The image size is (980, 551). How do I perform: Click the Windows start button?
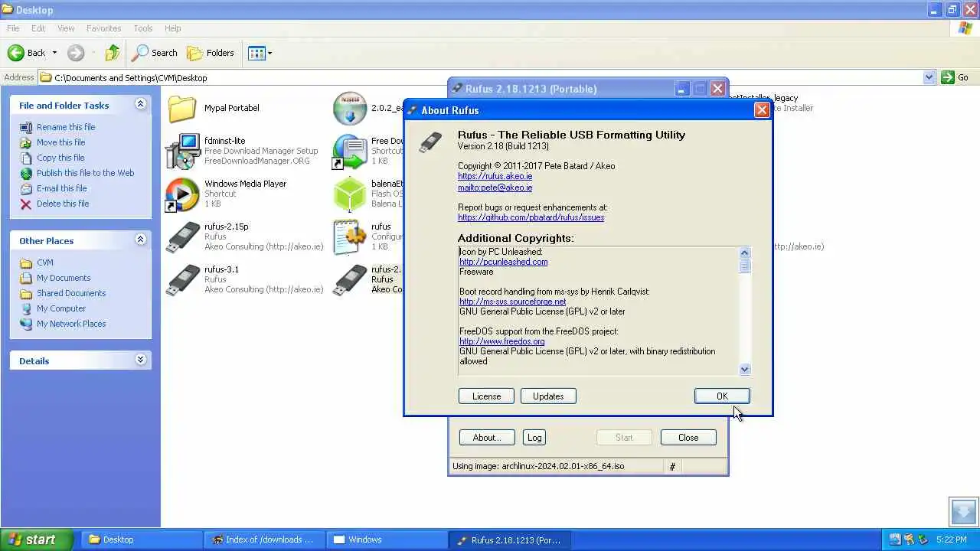[37, 540]
